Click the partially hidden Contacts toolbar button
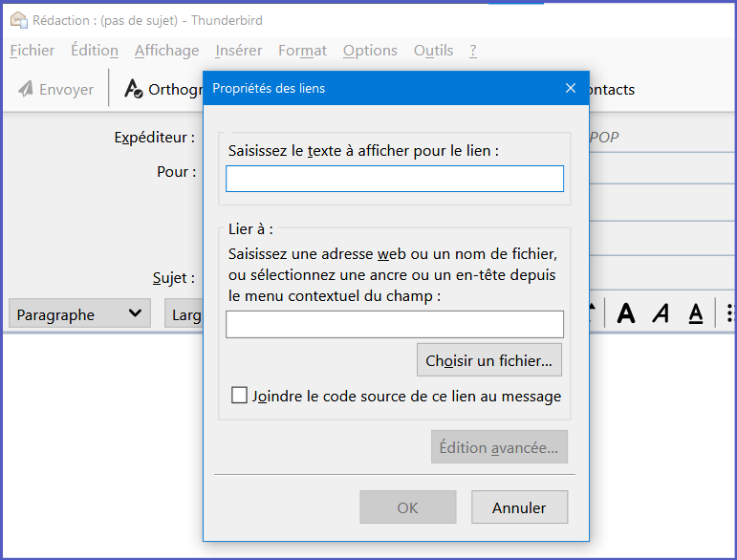 [612, 89]
